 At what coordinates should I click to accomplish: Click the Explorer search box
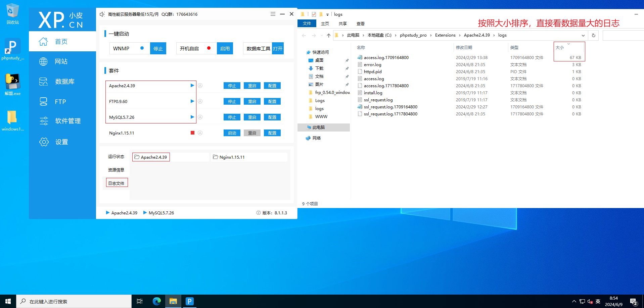click(623, 35)
